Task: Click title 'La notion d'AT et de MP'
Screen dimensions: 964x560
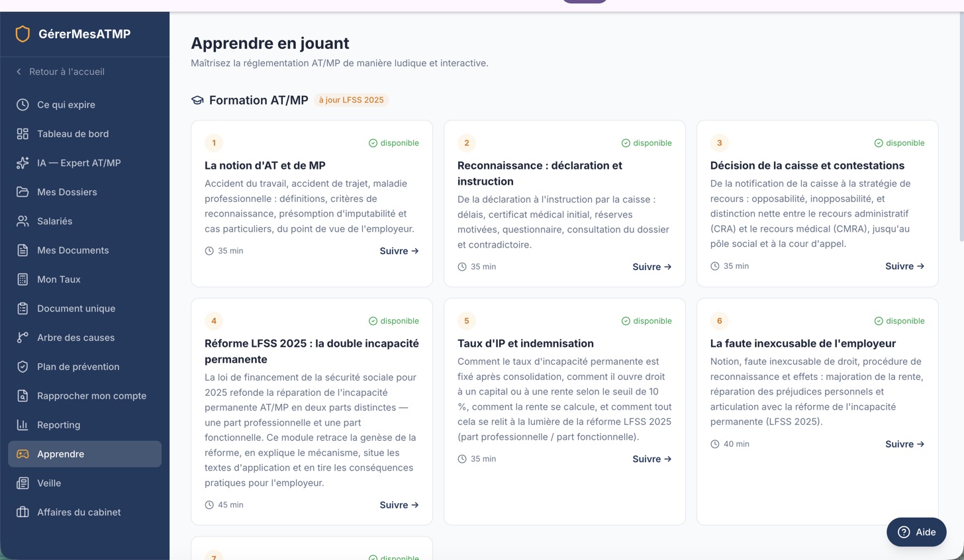Action: tap(265, 165)
